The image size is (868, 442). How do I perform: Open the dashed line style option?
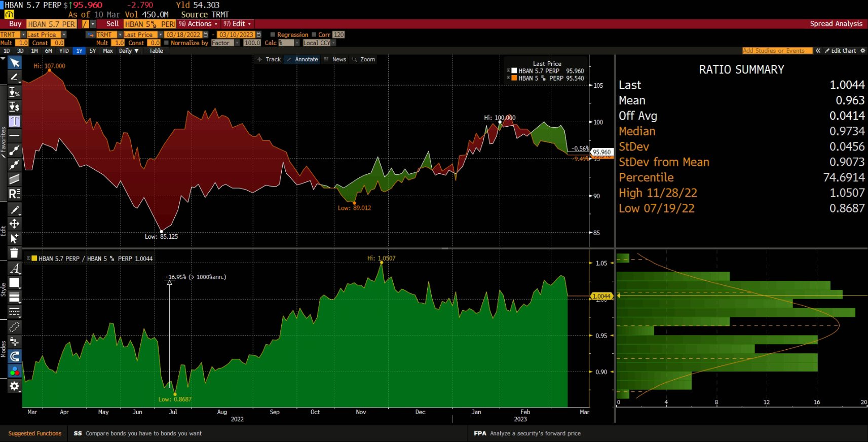pos(14,312)
